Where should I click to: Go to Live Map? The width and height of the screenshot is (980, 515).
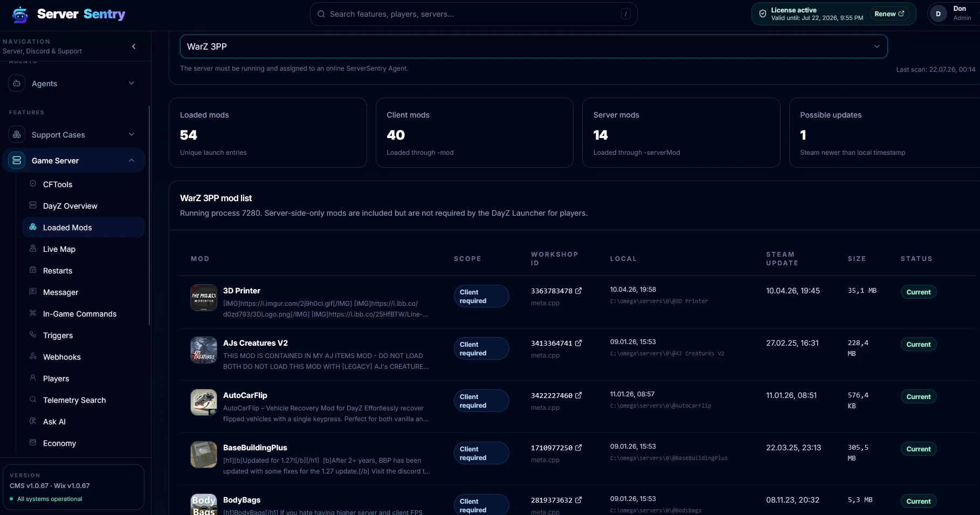click(x=84, y=249)
